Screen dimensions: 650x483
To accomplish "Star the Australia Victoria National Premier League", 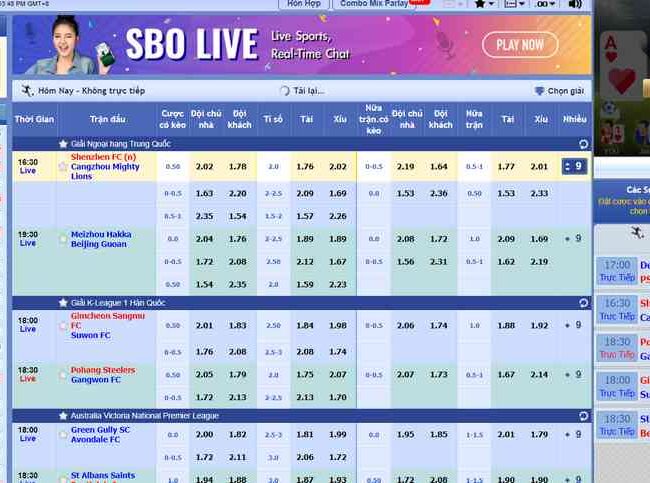I will coord(63,415).
